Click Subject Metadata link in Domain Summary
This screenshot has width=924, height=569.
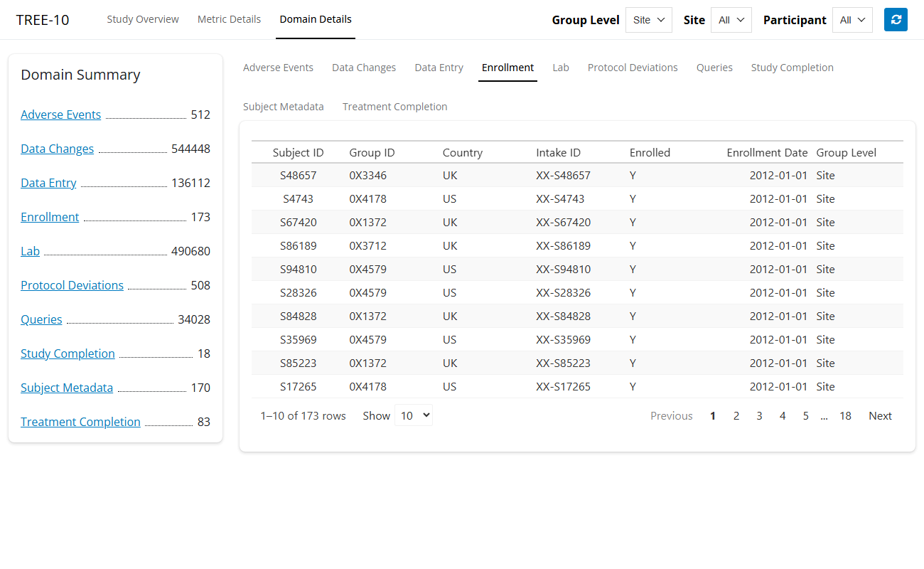click(x=67, y=388)
